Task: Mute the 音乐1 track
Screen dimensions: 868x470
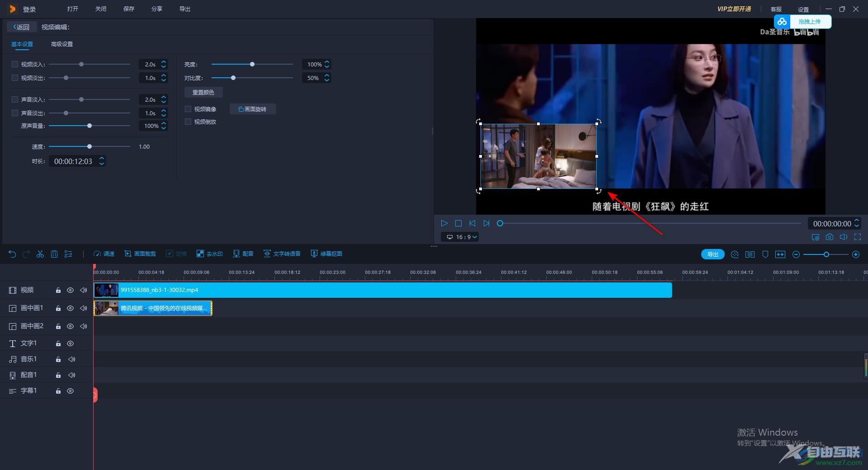Action: (71, 359)
